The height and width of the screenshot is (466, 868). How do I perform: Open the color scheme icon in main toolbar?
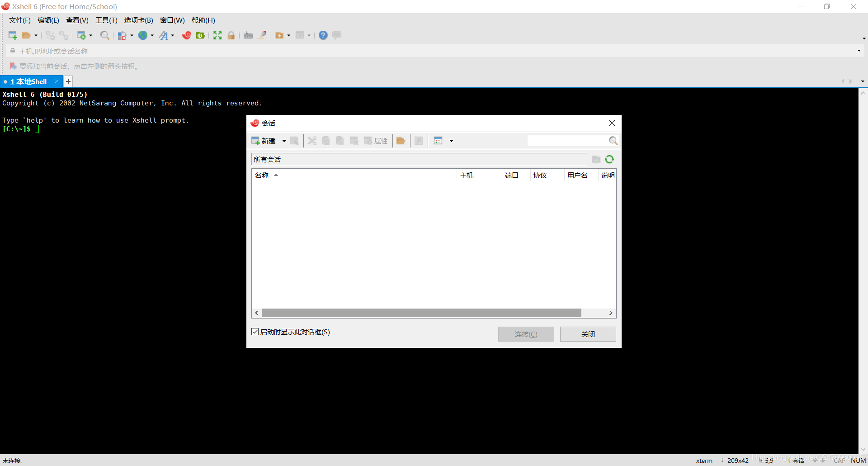coord(122,35)
